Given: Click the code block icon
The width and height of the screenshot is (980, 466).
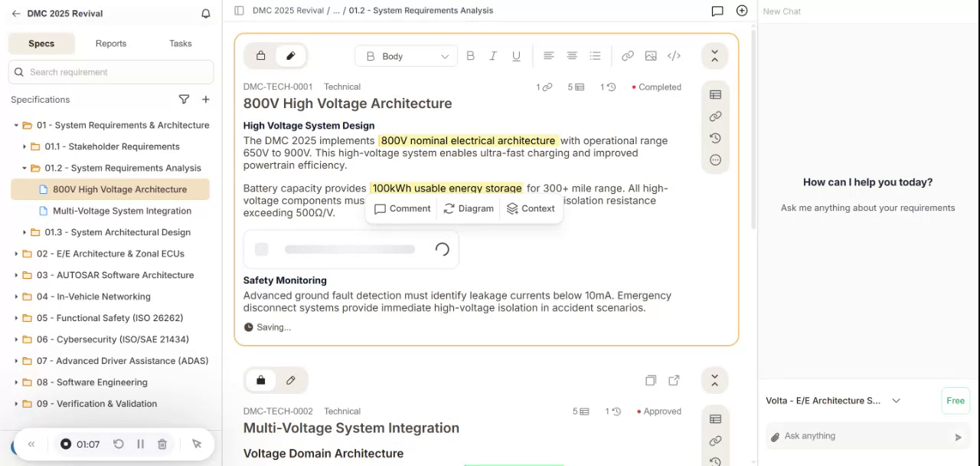Looking at the screenshot, I should tap(674, 56).
